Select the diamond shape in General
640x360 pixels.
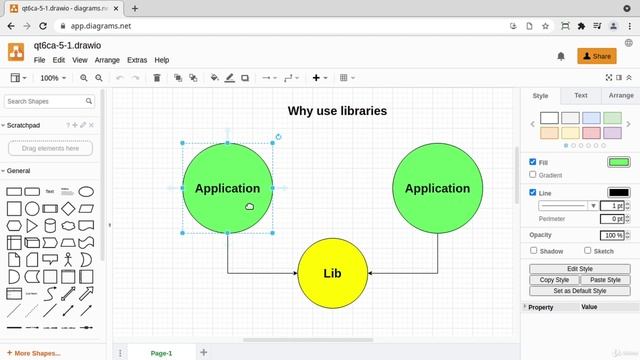click(x=68, y=209)
